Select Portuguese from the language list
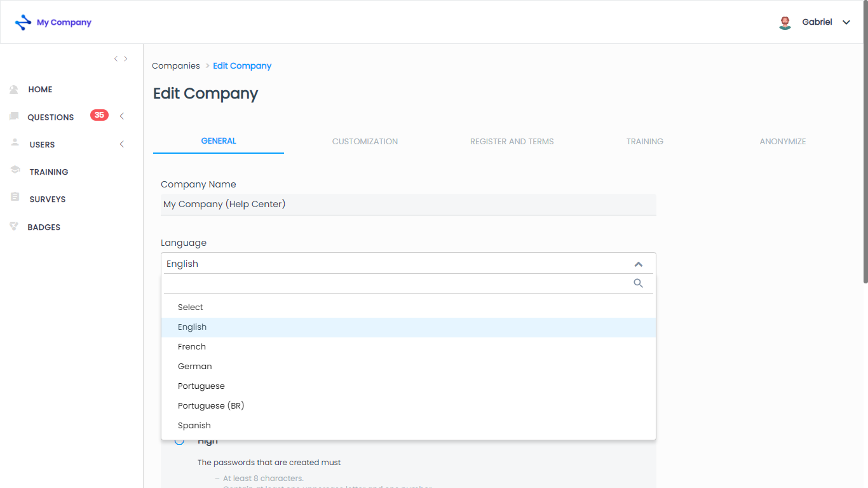Image resolution: width=868 pixels, height=488 pixels. click(x=409, y=386)
